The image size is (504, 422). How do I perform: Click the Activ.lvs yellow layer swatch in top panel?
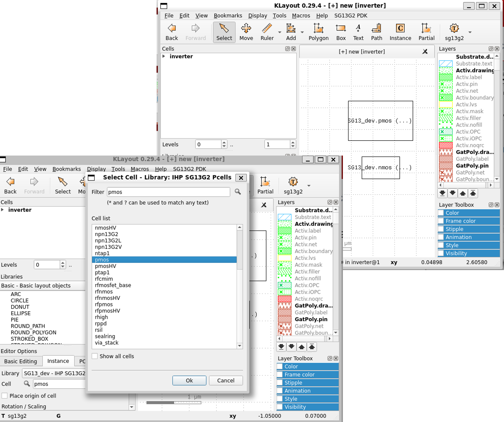click(446, 104)
